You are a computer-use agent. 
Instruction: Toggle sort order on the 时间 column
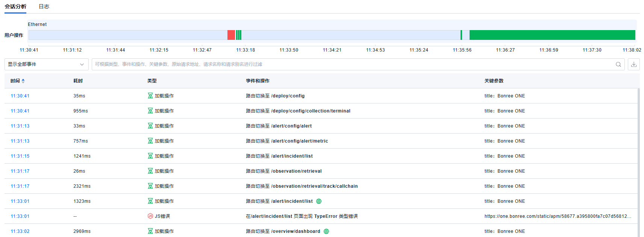coord(23,81)
